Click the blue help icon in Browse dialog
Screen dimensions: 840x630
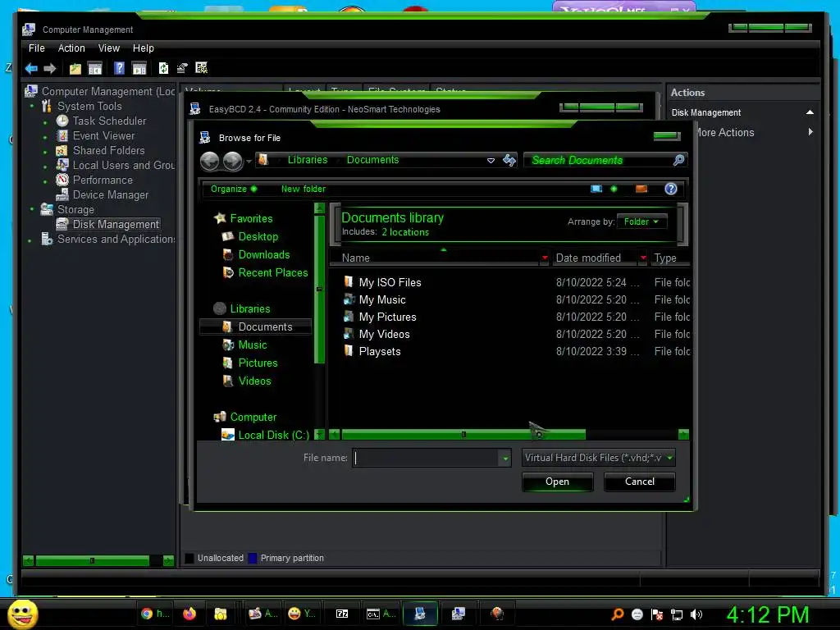pos(671,189)
